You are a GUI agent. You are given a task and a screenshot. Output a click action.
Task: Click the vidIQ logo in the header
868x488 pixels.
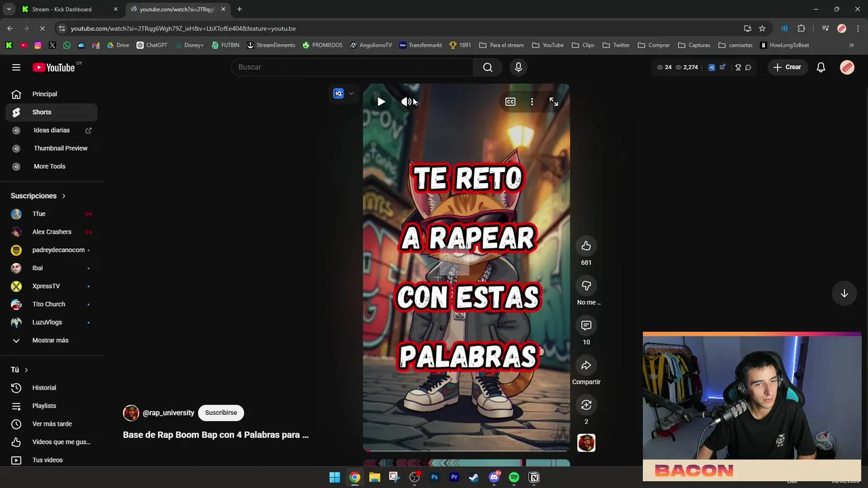[711, 67]
